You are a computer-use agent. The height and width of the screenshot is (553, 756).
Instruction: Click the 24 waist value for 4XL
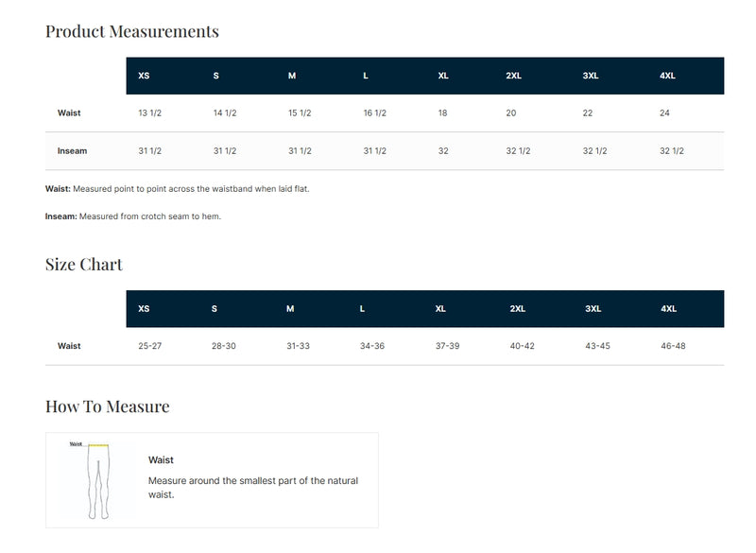[664, 113]
